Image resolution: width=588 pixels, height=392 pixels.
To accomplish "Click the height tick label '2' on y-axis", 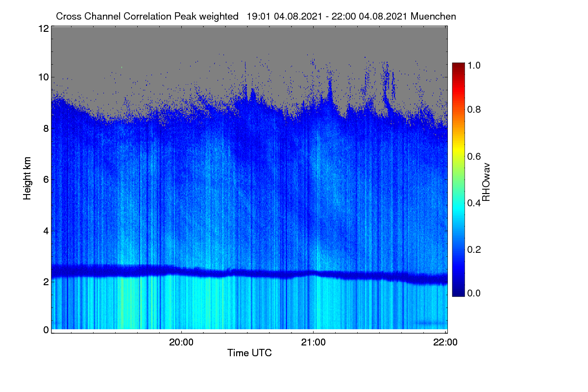I will click(x=46, y=281).
